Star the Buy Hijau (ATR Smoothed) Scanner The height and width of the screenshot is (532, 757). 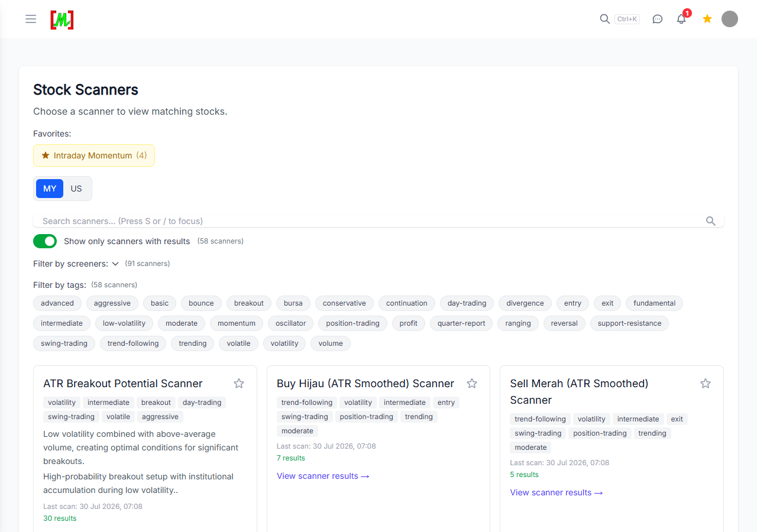[472, 384]
